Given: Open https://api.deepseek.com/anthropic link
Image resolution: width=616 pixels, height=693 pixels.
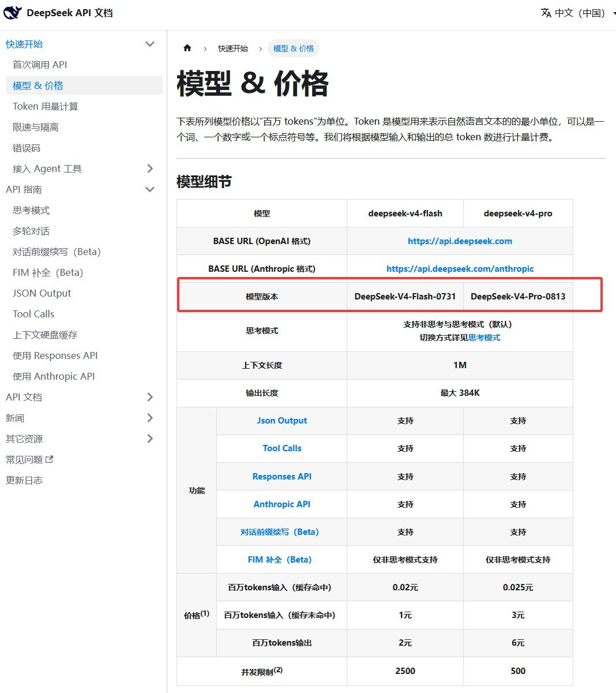Looking at the screenshot, I should [x=460, y=269].
